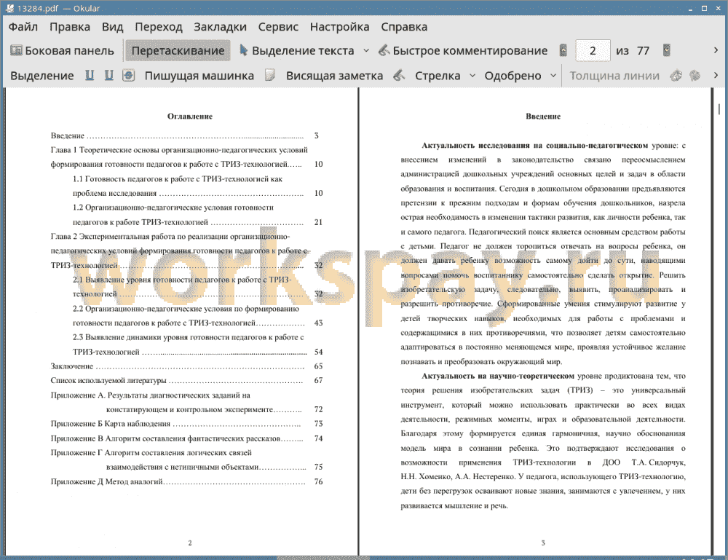Image resolution: width=728 pixels, height=560 pixels.
Task: Select the Выделение highlighter annotation tool
Action: tap(41, 76)
